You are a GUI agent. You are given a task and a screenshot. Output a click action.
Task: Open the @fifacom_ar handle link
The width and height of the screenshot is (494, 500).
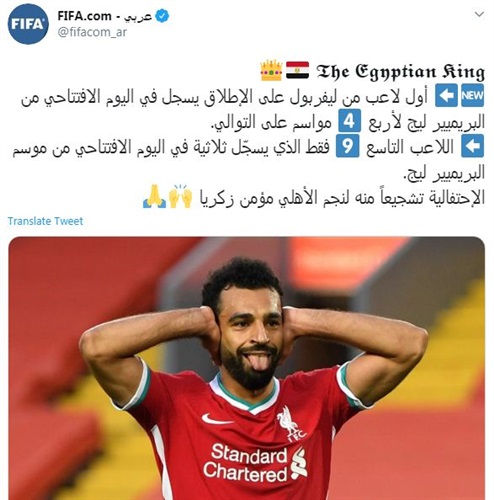92,32
